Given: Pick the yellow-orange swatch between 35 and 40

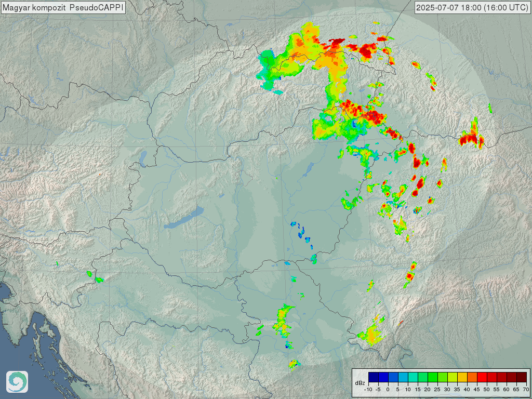Looking at the screenshot, I should (462, 377).
